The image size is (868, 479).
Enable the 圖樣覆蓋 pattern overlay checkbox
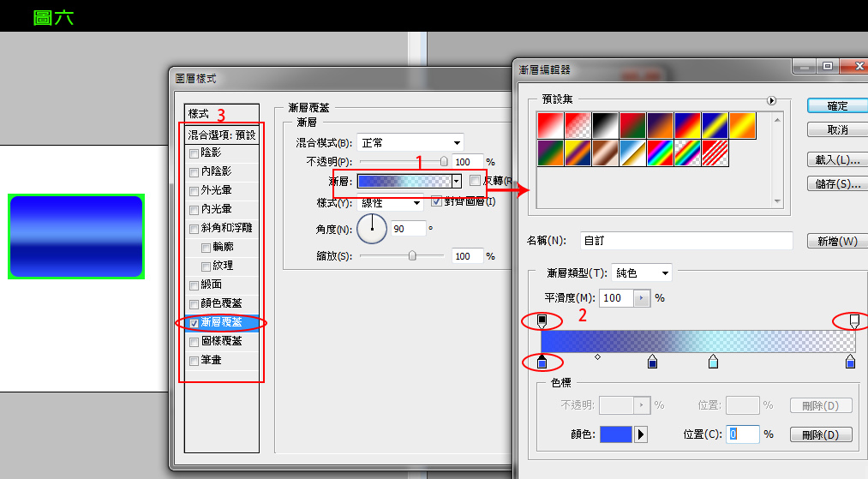coord(194,342)
